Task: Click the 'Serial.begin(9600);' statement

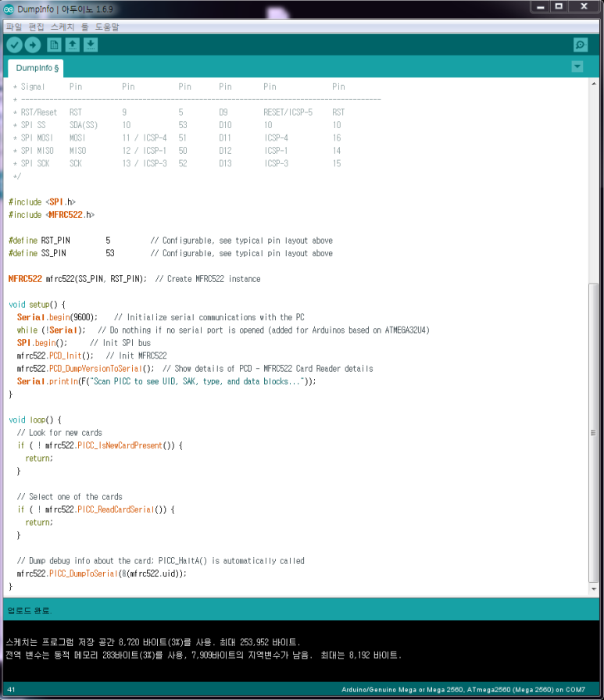Action: [57, 317]
